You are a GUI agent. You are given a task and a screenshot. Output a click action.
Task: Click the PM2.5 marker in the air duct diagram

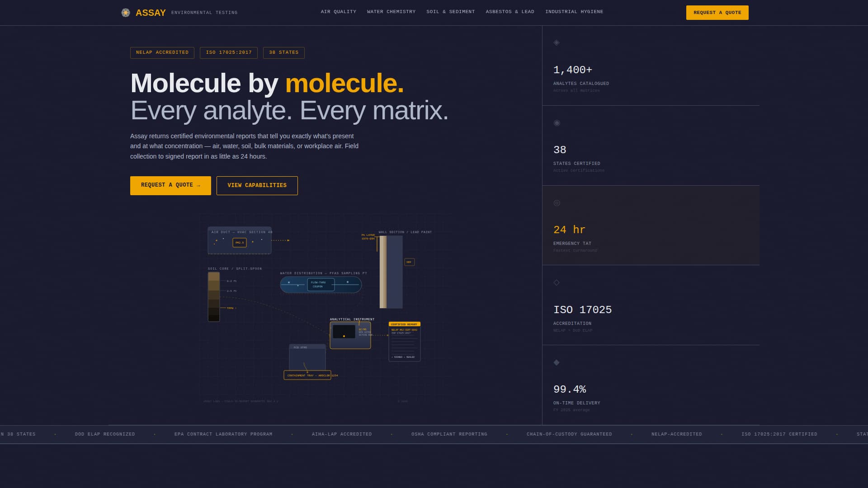(239, 242)
